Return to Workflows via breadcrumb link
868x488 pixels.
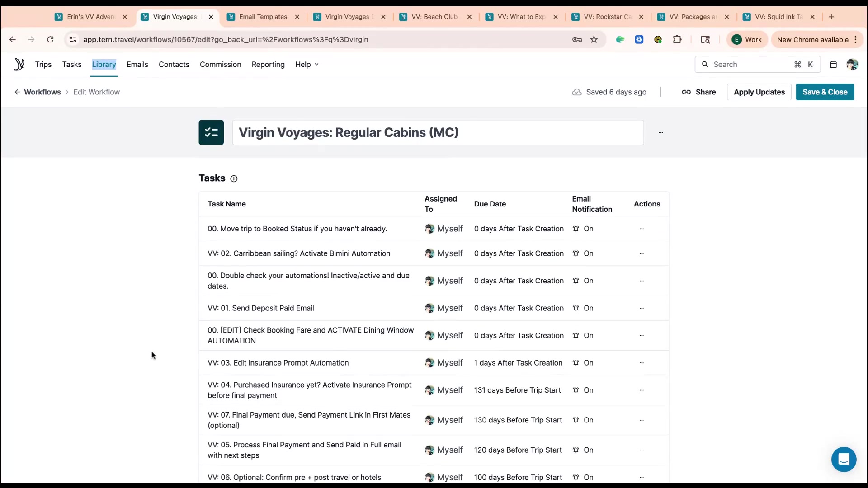pos(42,92)
